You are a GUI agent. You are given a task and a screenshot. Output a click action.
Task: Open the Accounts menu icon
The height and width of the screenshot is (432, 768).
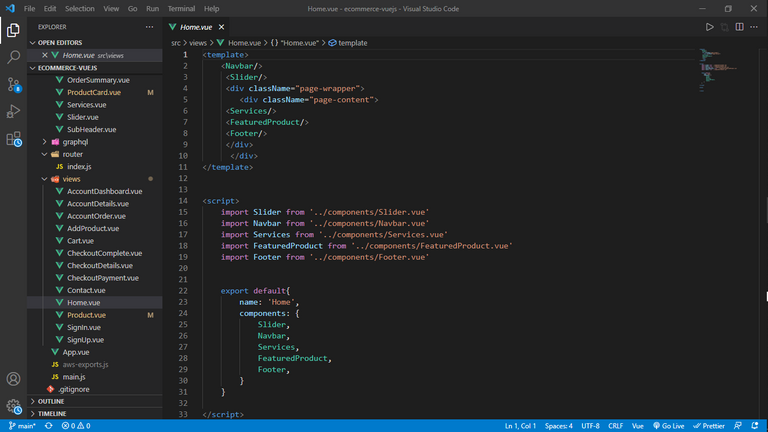coord(13,379)
